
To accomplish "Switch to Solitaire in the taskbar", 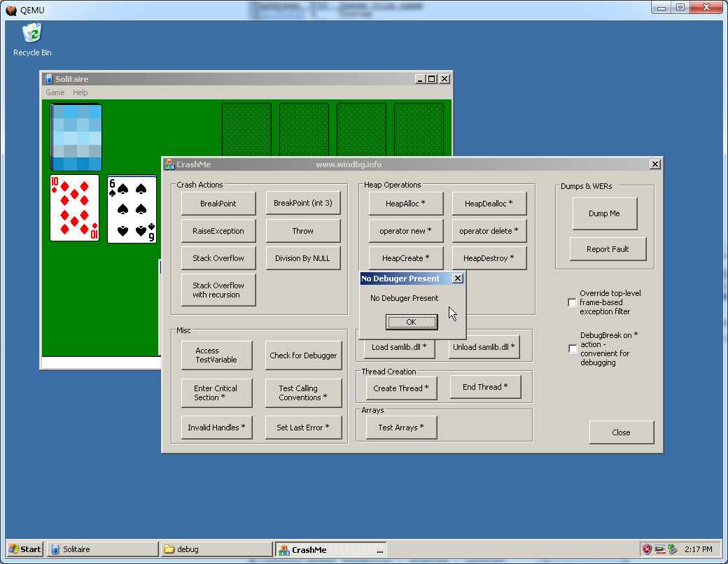I will point(103,549).
